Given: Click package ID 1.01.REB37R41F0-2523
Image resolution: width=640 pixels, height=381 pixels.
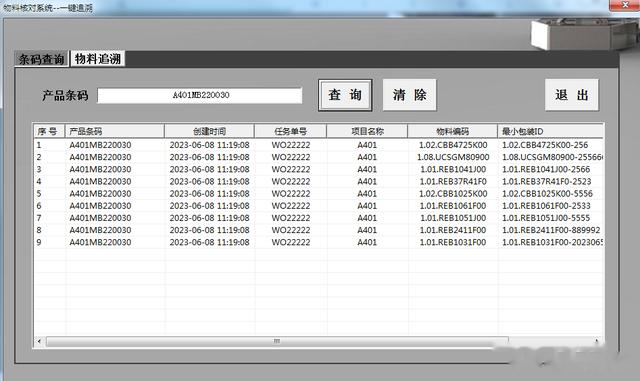Looking at the screenshot, I should pos(547,181).
